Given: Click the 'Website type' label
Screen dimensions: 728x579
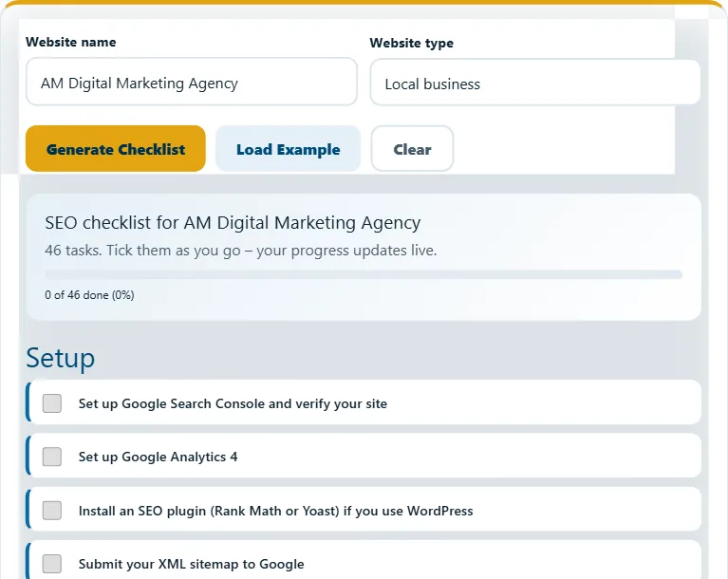Looking at the screenshot, I should [x=411, y=43].
